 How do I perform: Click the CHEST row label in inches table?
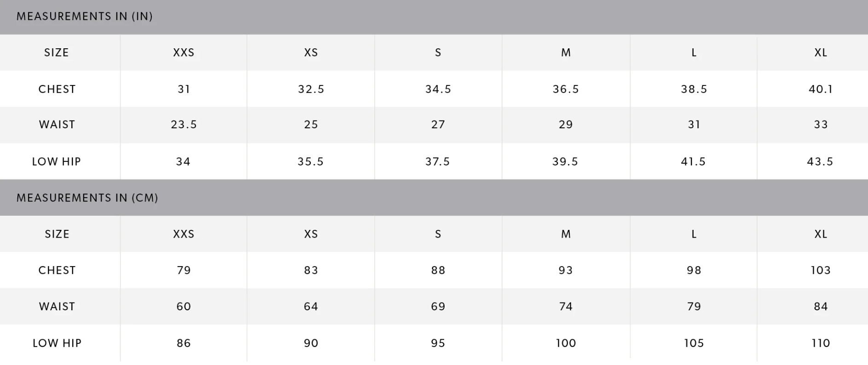[x=57, y=89]
